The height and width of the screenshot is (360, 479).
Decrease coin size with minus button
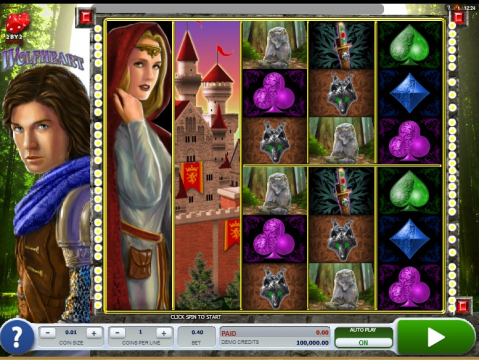[48, 333]
